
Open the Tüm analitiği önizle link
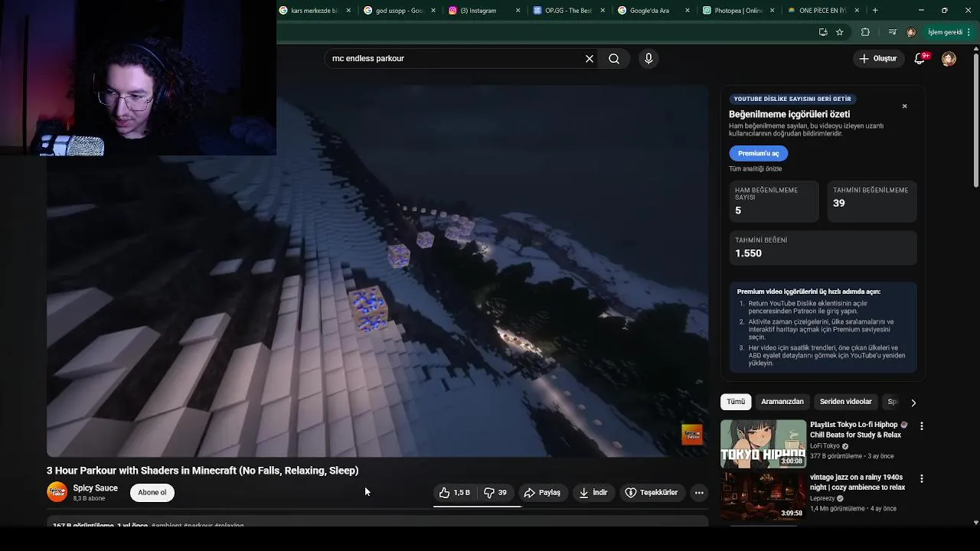pos(756,169)
